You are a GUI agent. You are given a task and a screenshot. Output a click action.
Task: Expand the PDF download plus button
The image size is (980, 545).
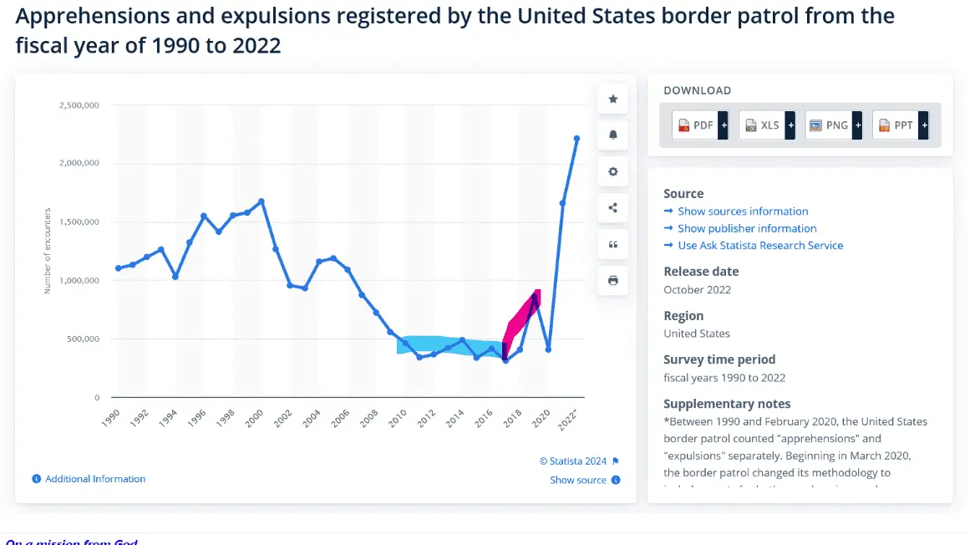tap(724, 125)
